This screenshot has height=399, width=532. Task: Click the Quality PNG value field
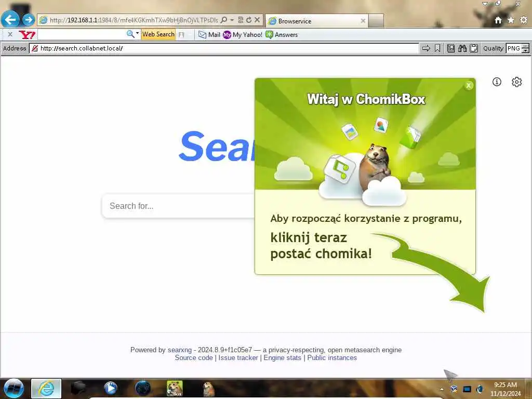[513, 48]
